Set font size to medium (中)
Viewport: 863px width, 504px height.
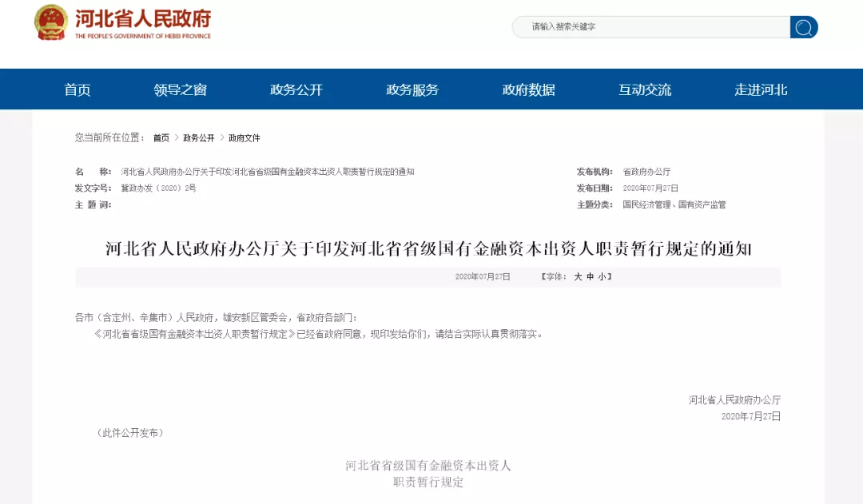tap(591, 276)
